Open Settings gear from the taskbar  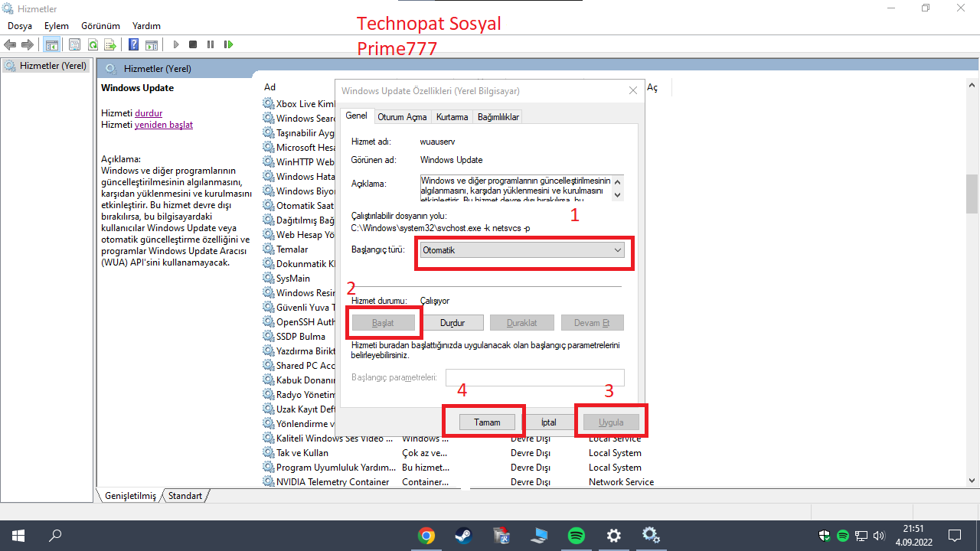(x=613, y=536)
